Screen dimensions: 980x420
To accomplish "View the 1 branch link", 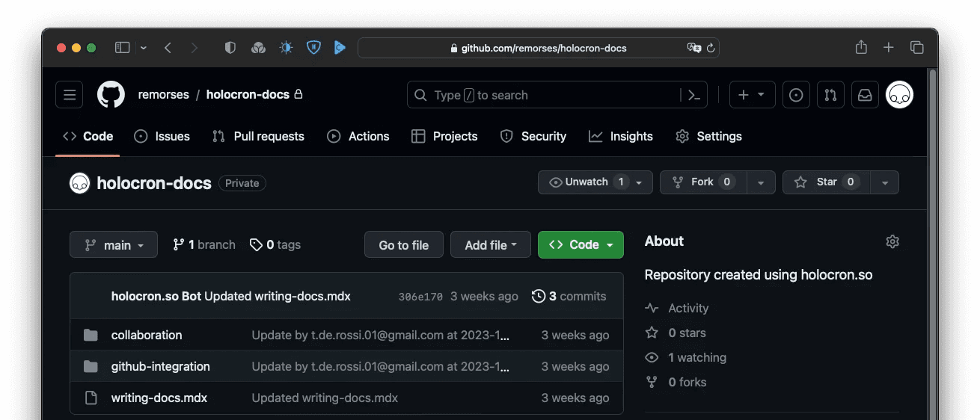I will click(204, 244).
